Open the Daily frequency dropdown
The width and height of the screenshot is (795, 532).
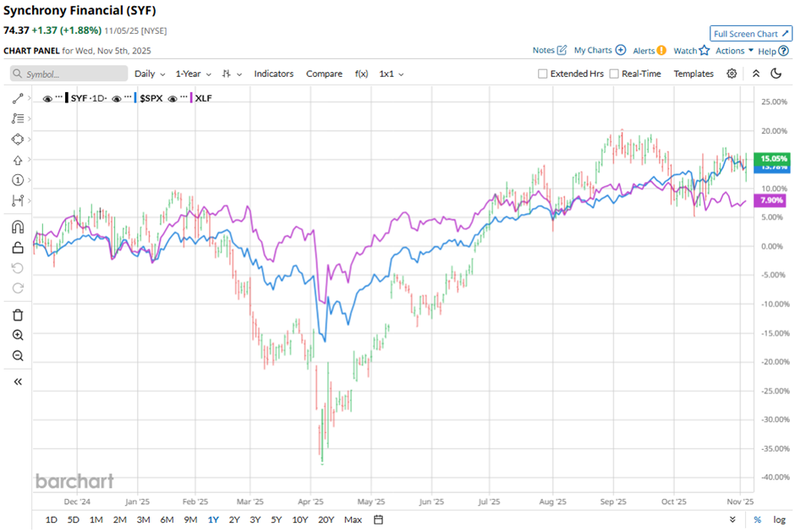(150, 74)
